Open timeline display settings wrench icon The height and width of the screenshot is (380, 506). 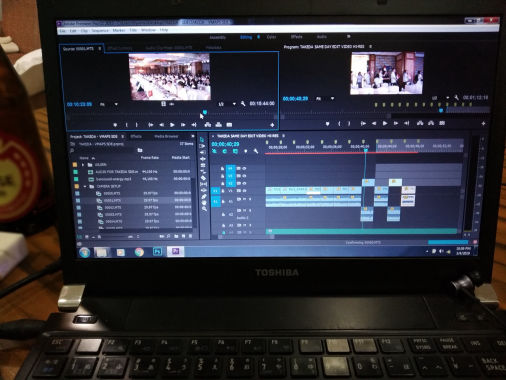coord(256,151)
